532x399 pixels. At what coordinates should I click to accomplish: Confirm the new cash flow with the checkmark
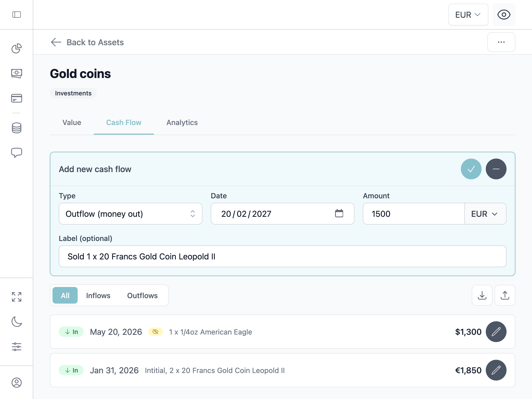(471, 169)
